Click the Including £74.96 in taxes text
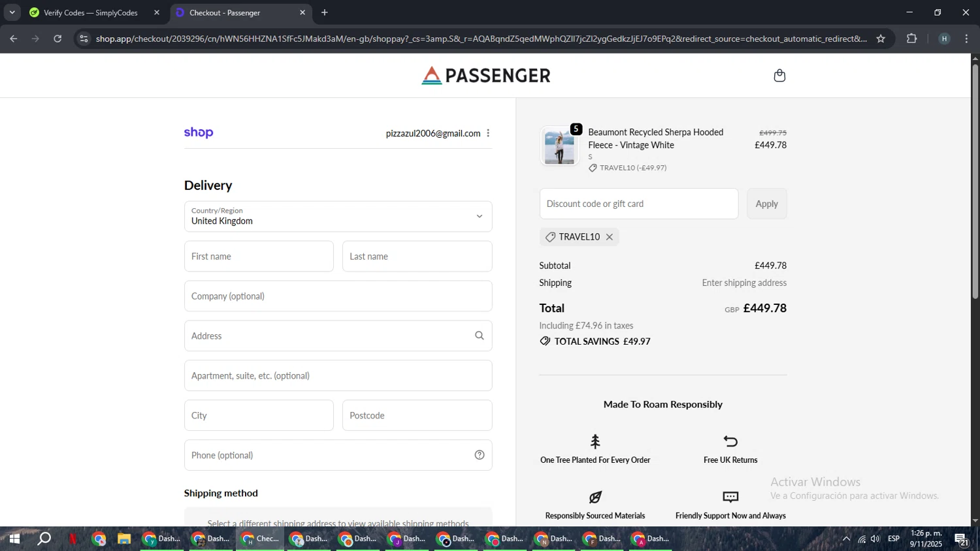The height and width of the screenshot is (551, 980). pos(586,326)
